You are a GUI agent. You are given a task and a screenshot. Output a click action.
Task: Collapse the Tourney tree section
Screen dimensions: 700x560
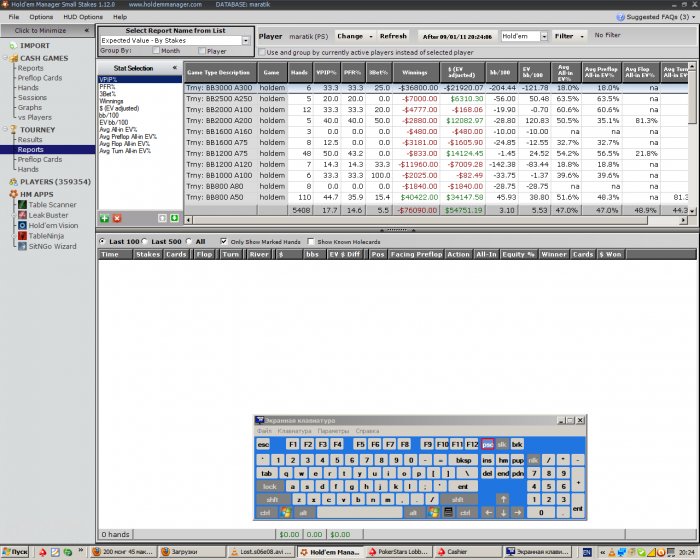5,130
